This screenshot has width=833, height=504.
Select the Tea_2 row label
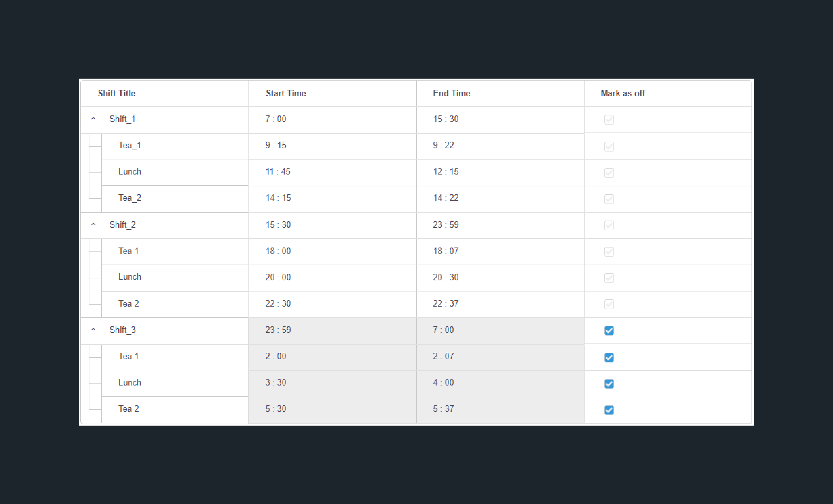pos(130,198)
